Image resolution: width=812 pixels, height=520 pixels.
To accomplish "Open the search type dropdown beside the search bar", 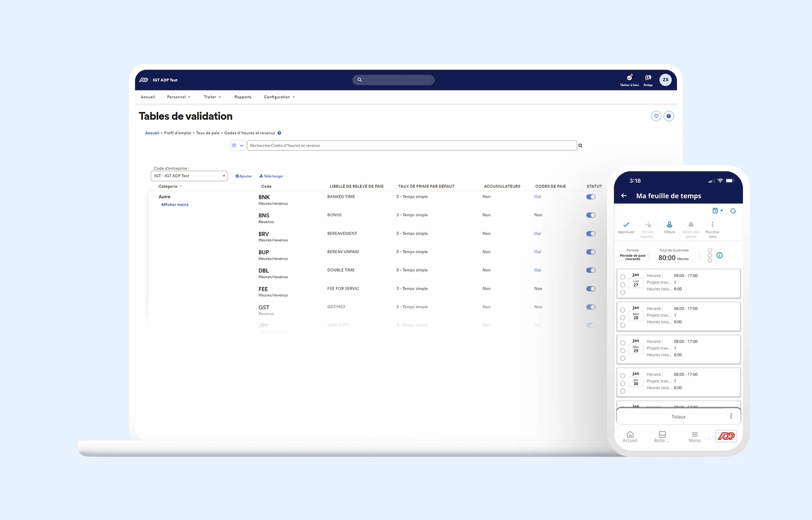I will 238,145.
